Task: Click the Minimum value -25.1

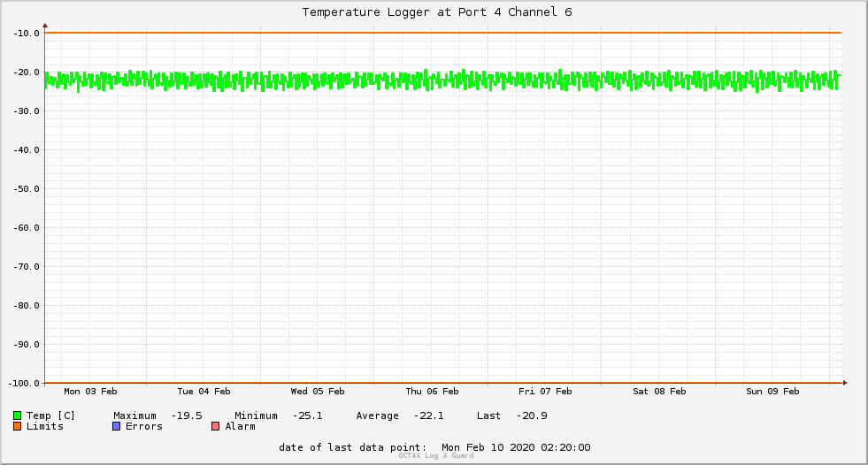Action: point(307,415)
